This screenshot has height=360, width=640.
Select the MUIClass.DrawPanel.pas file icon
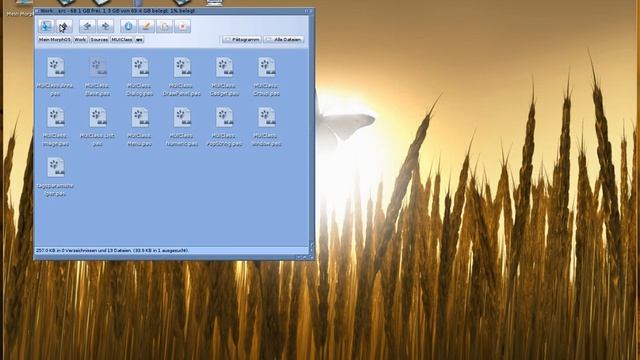182,67
